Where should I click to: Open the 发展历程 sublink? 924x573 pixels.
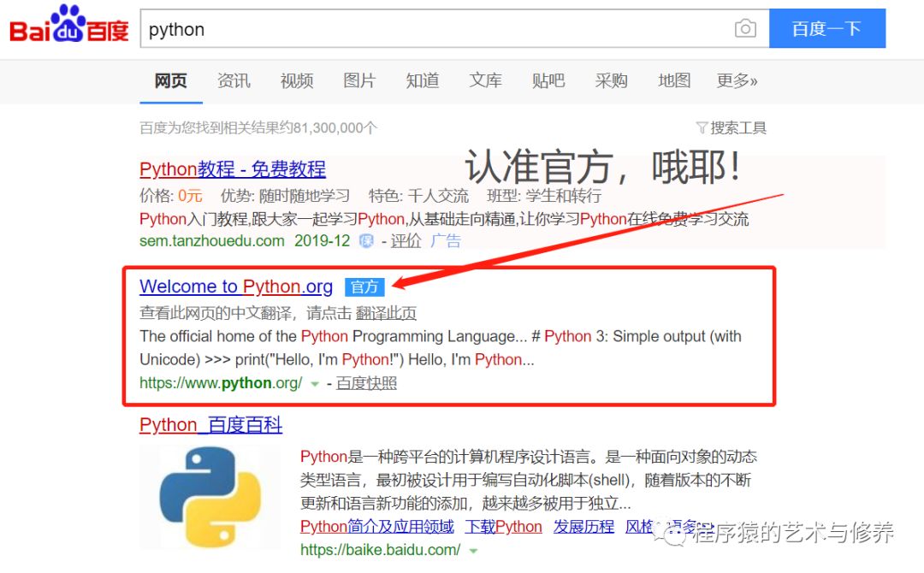(x=583, y=527)
